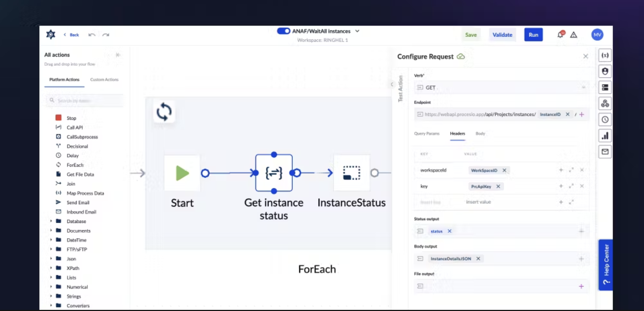Run the process
The image size is (644, 311).
[533, 35]
